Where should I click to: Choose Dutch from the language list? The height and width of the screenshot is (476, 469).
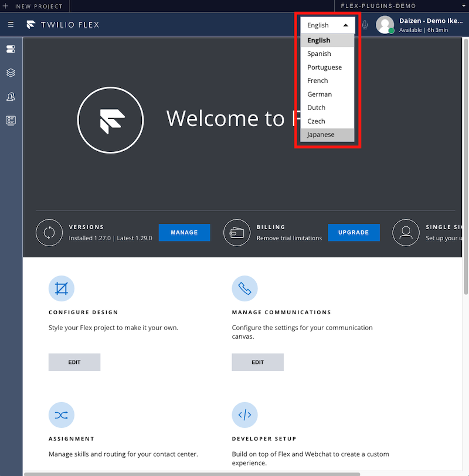click(x=327, y=107)
